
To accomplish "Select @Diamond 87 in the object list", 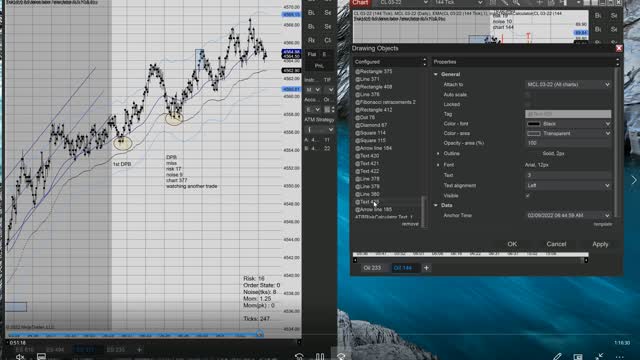I will 371,125.
